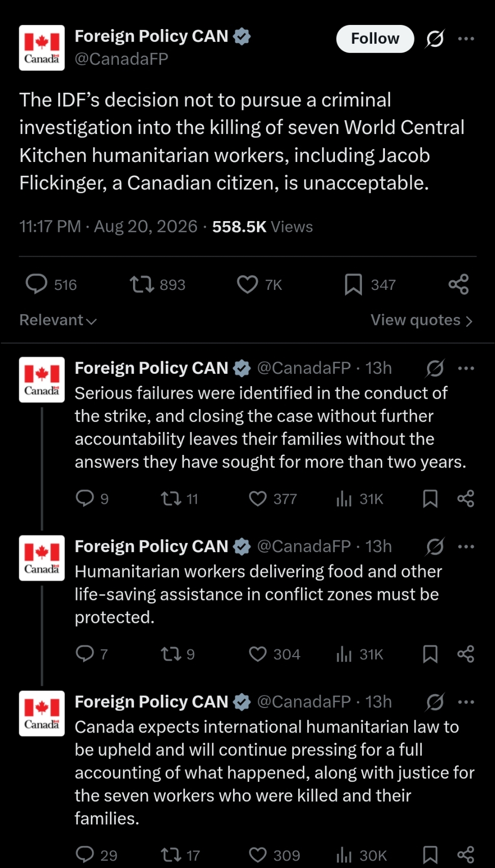Screen dimensions: 495x868
Task: Follow the Foreign Policy CAN account
Action: 375,39
